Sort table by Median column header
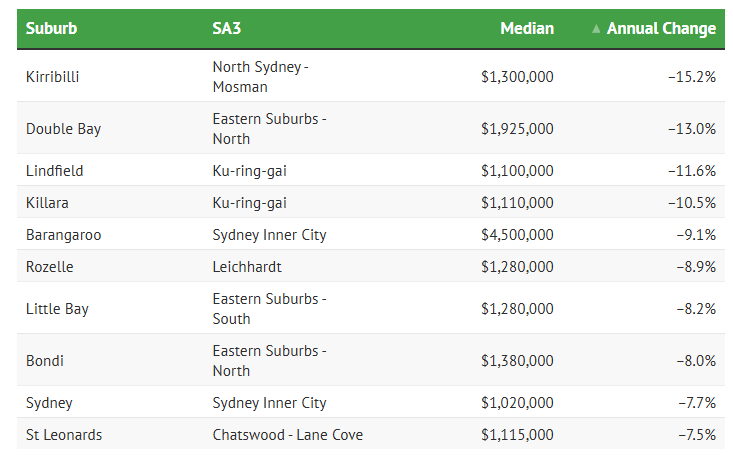 [527, 28]
